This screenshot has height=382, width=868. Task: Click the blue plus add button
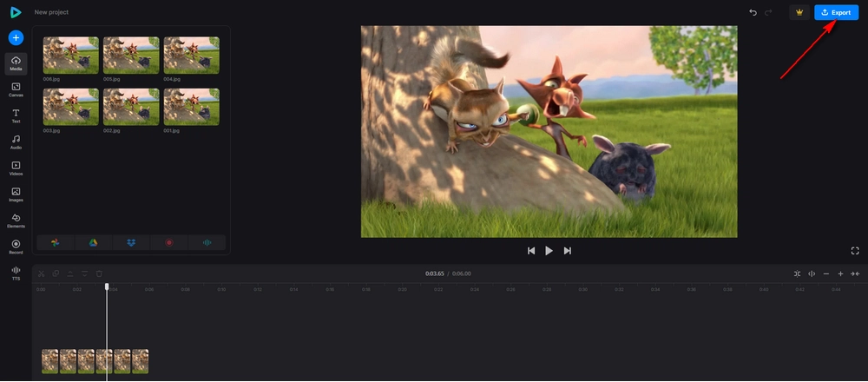pos(16,37)
